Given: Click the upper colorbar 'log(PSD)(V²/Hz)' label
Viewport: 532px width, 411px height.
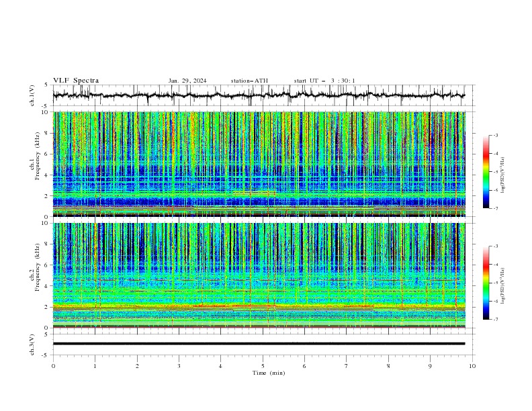Looking at the screenshot, I should click(x=502, y=175).
